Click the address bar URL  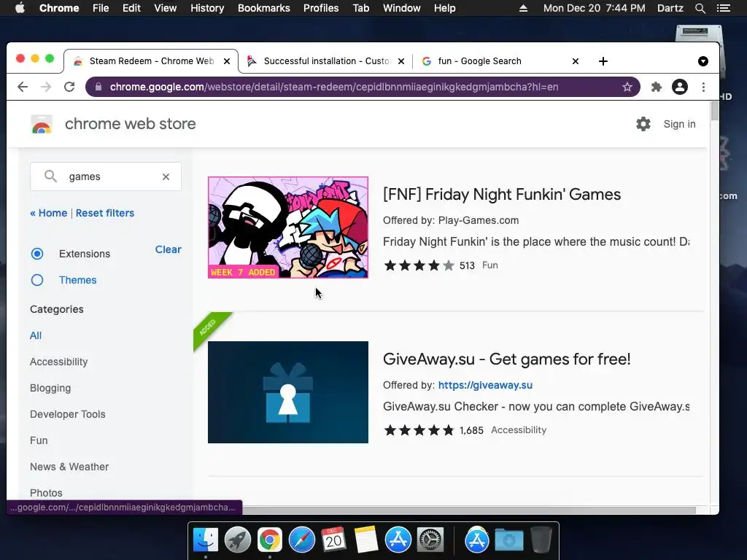pyautogui.click(x=334, y=87)
